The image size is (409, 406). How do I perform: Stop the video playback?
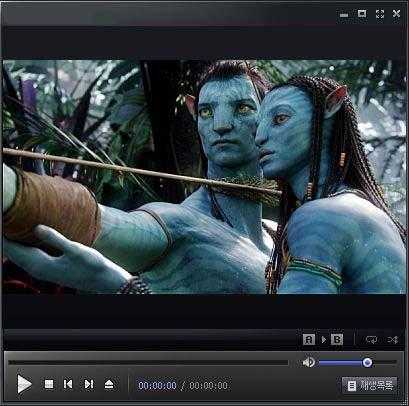(49, 384)
